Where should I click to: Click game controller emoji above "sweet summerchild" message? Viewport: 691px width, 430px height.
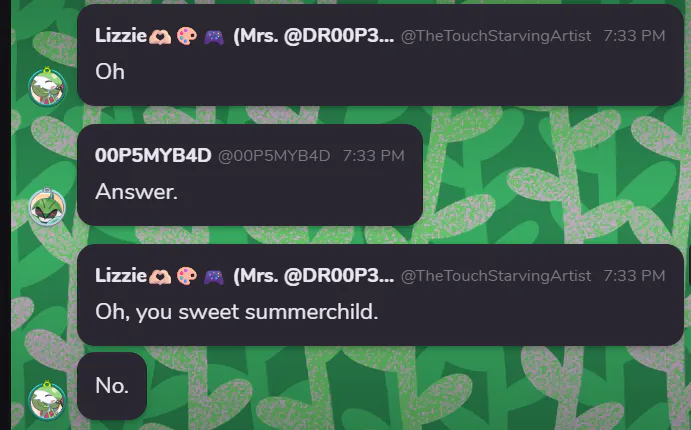[x=214, y=277]
